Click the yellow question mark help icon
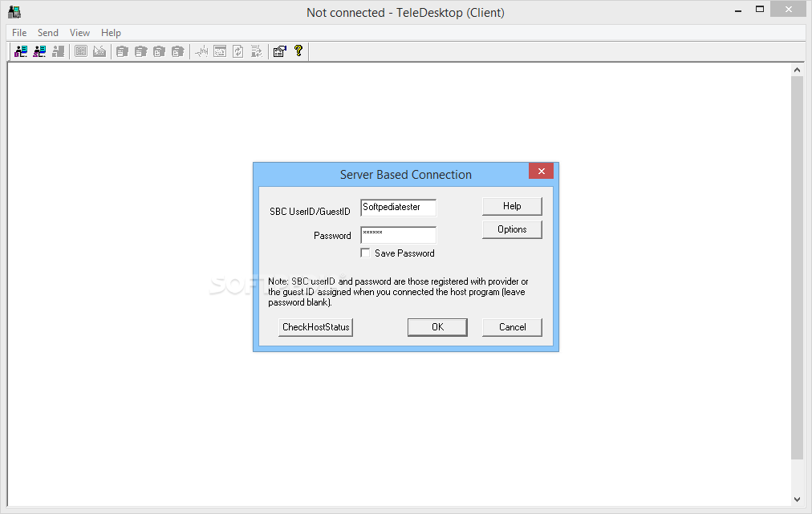The image size is (812, 514). pos(298,51)
